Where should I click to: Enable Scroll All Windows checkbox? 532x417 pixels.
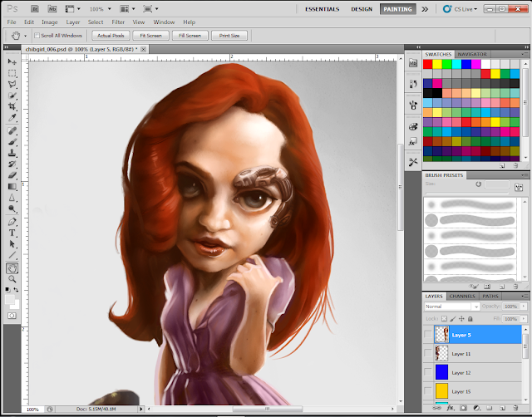coord(37,37)
